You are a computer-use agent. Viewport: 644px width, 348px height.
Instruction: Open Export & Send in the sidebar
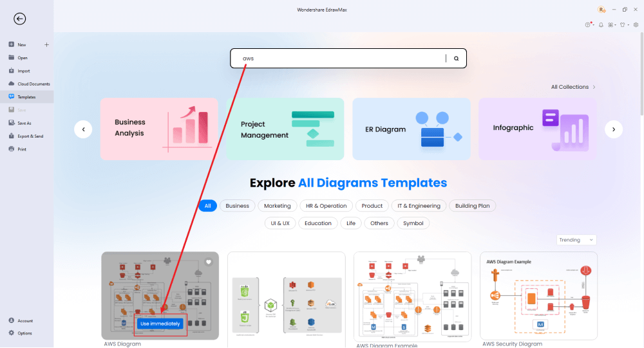[x=26, y=136]
